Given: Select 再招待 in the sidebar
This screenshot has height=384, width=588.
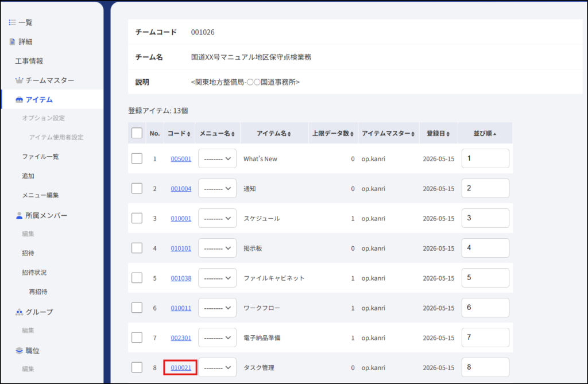Looking at the screenshot, I should (x=38, y=292).
